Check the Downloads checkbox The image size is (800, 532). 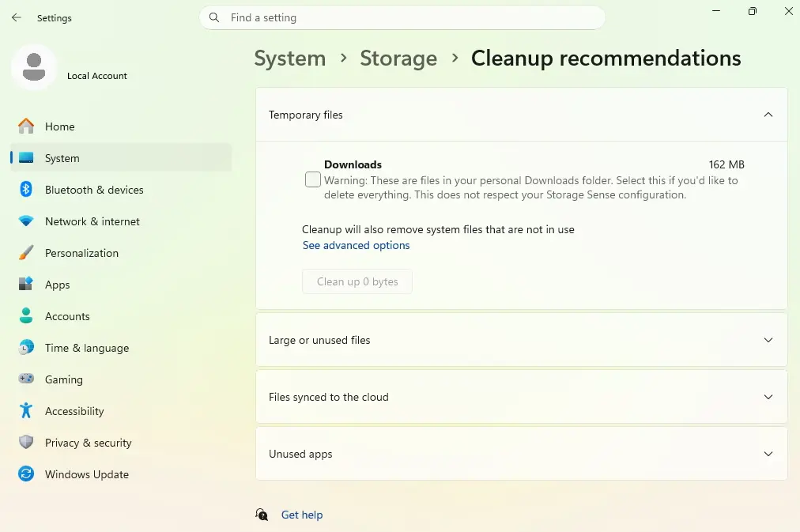[x=313, y=179]
